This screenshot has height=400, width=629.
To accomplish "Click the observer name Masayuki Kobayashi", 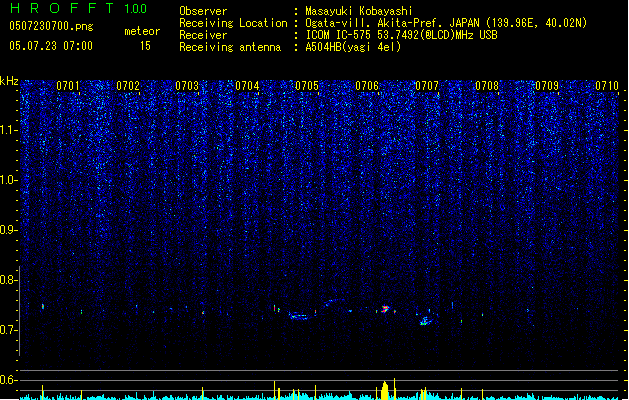I will tap(359, 11).
